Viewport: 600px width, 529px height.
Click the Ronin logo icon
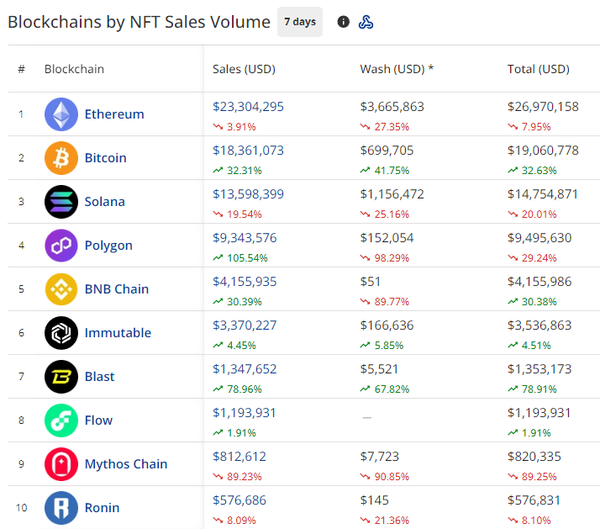click(61, 507)
